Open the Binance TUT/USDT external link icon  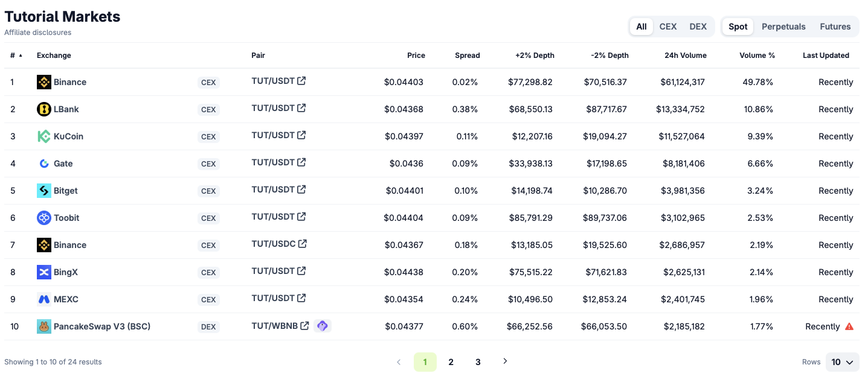(x=301, y=81)
